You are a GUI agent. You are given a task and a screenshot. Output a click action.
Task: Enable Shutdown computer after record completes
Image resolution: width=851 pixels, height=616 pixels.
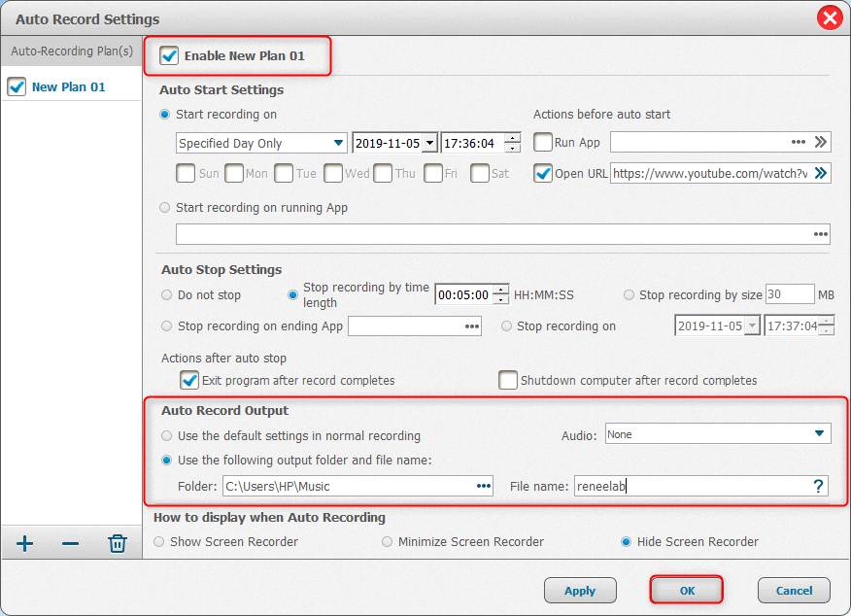coord(508,380)
